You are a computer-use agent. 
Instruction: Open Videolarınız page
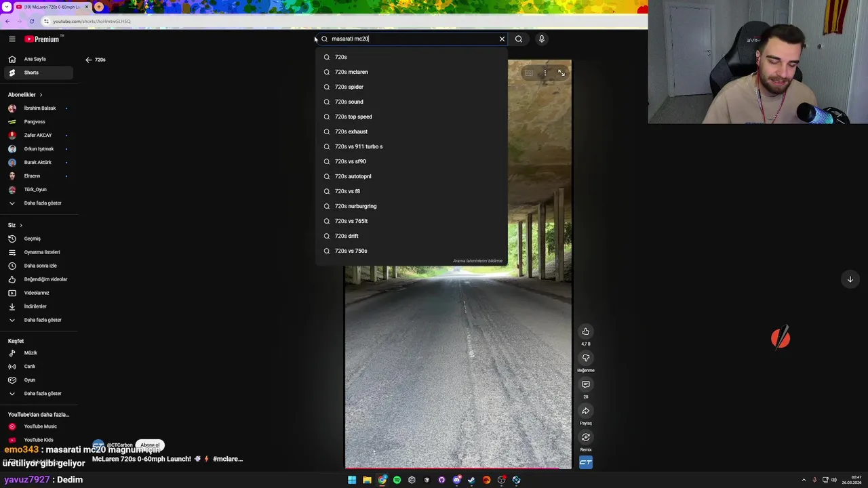(x=39, y=293)
